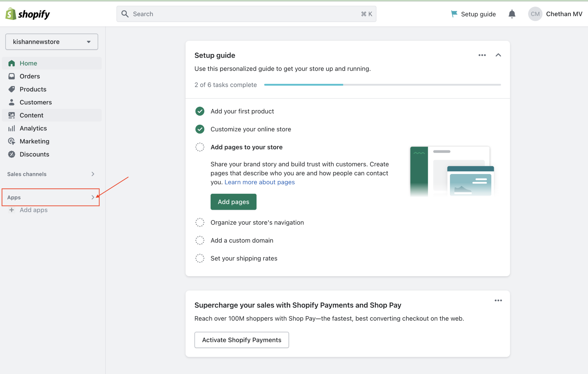
Task: Open Products in the sidebar
Action: pyautogui.click(x=52, y=89)
